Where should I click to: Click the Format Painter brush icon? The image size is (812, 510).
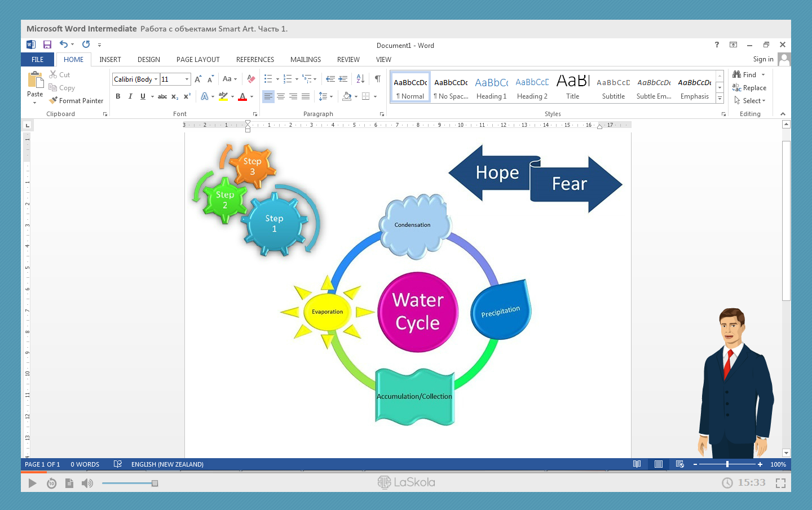click(x=54, y=101)
